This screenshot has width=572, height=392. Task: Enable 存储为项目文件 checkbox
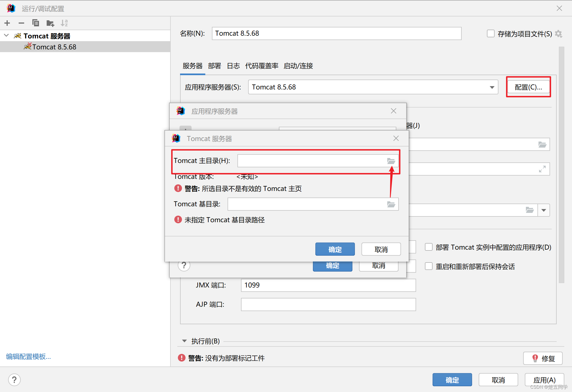[491, 34]
